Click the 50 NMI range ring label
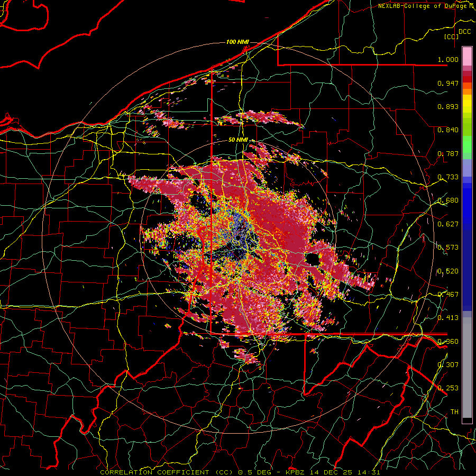 click(238, 140)
